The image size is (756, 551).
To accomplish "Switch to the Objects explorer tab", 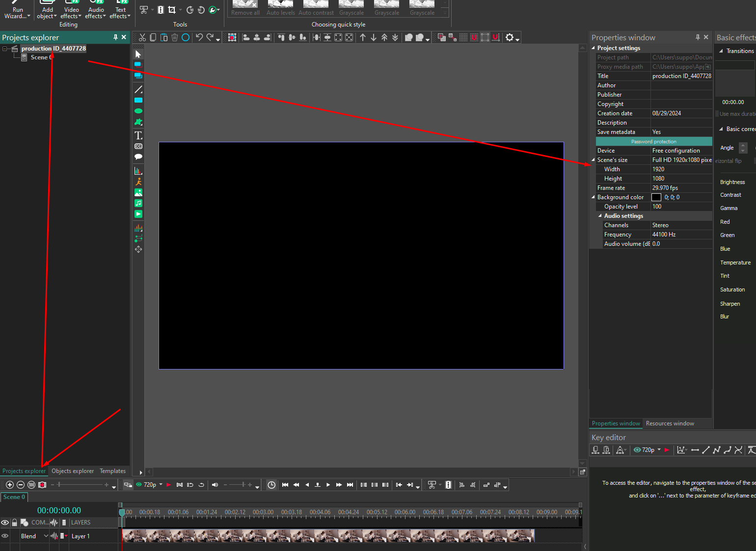I will (x=73, y=471).
